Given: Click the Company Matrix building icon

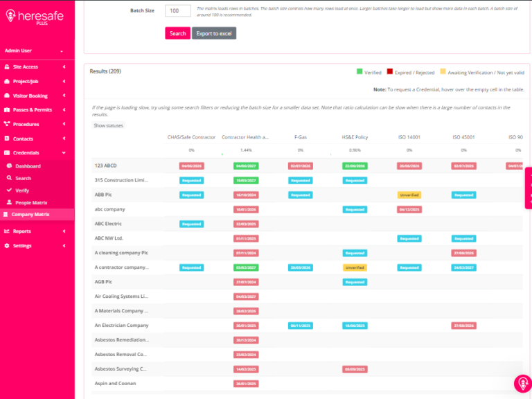Looking at the screenshot, I should pyautogui.click(x=6, y=215).
